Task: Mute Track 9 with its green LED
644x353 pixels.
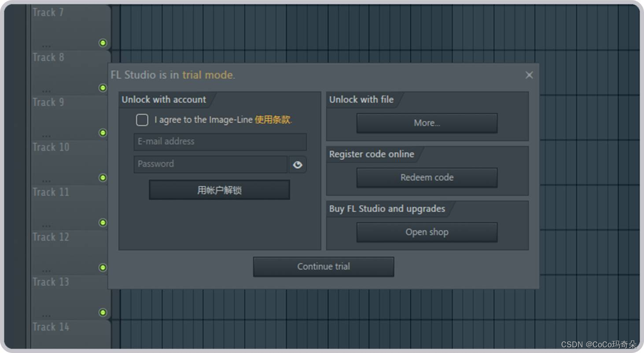Action: 103,133
